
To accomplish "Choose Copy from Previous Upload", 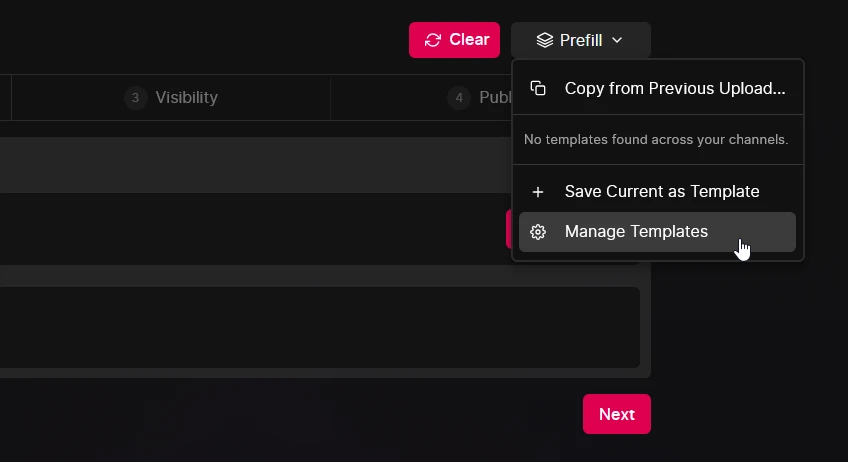I will [x=674, y=88].
